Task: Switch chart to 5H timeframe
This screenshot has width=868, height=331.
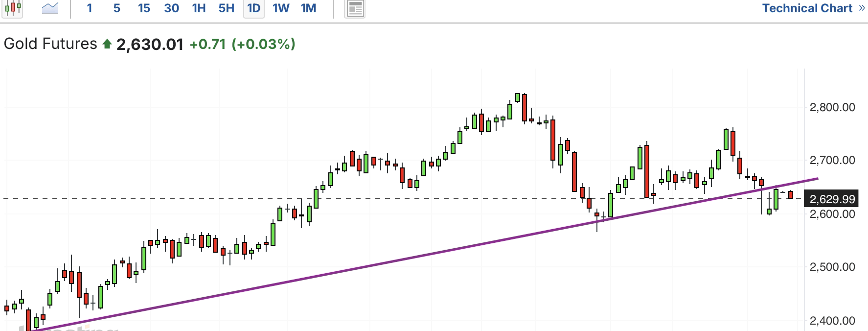Action: [x=226, y=8]
